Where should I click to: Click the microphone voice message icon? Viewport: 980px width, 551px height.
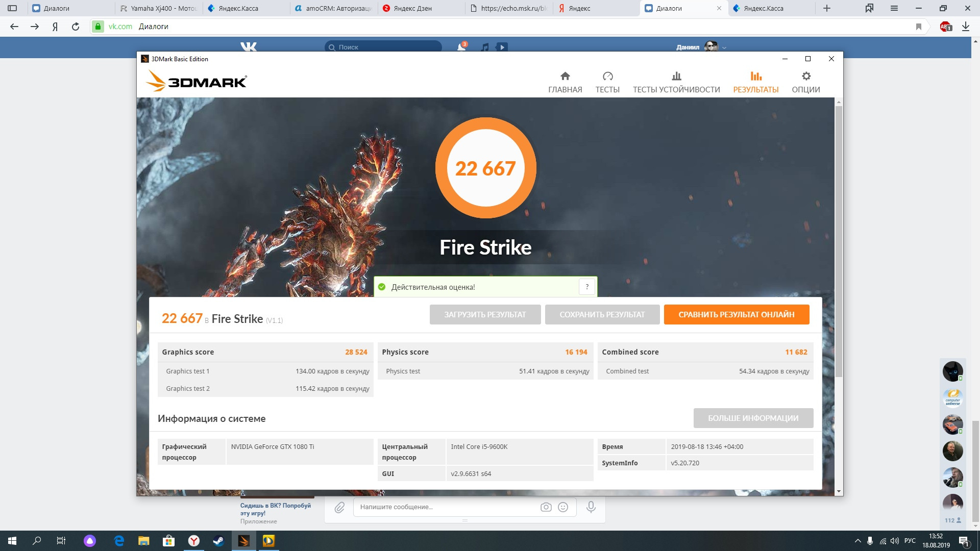click(591, 507)
